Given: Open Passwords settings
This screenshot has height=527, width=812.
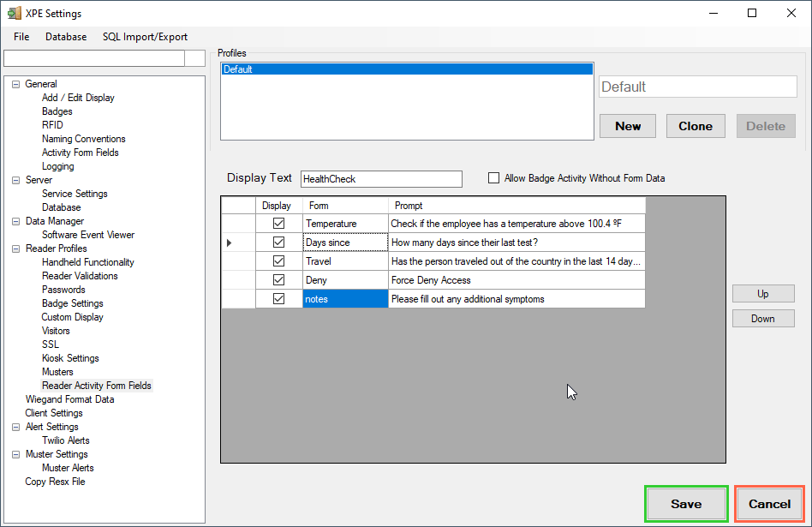Looking at the screenshot, I should (63, 290).
